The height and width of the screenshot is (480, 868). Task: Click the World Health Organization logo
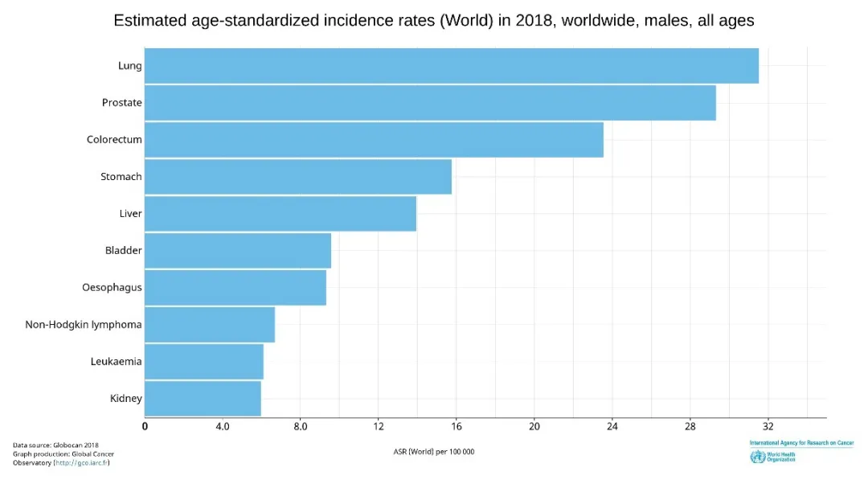click(x=773, y=457)
